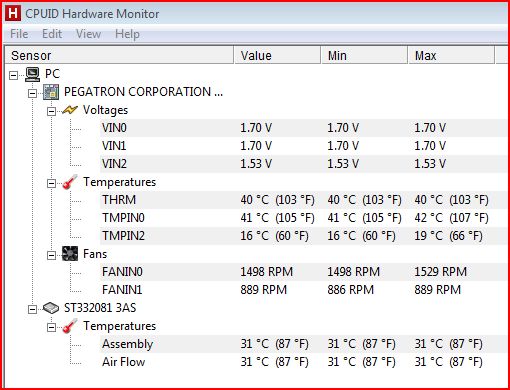This screenshot has width=510, height=390.
Task: Collapse the PC tree node
Action: pos(13,75)
